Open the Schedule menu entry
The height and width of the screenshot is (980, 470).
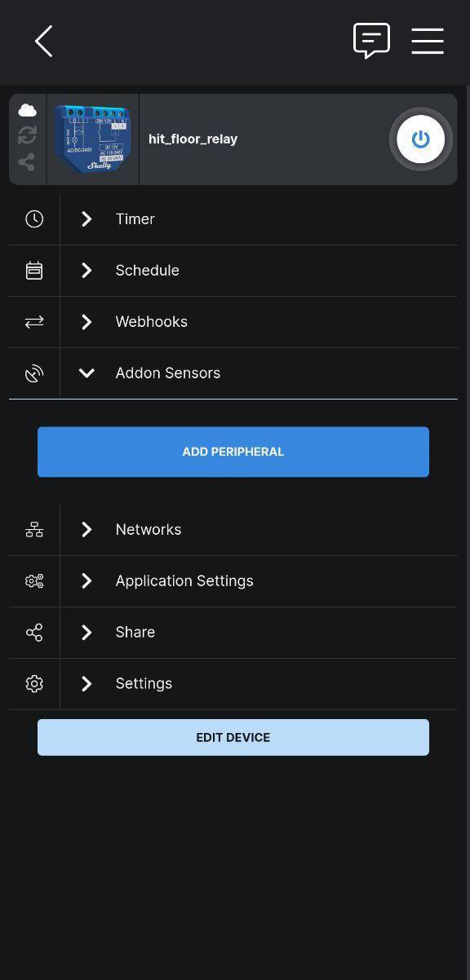coord(233,270)
